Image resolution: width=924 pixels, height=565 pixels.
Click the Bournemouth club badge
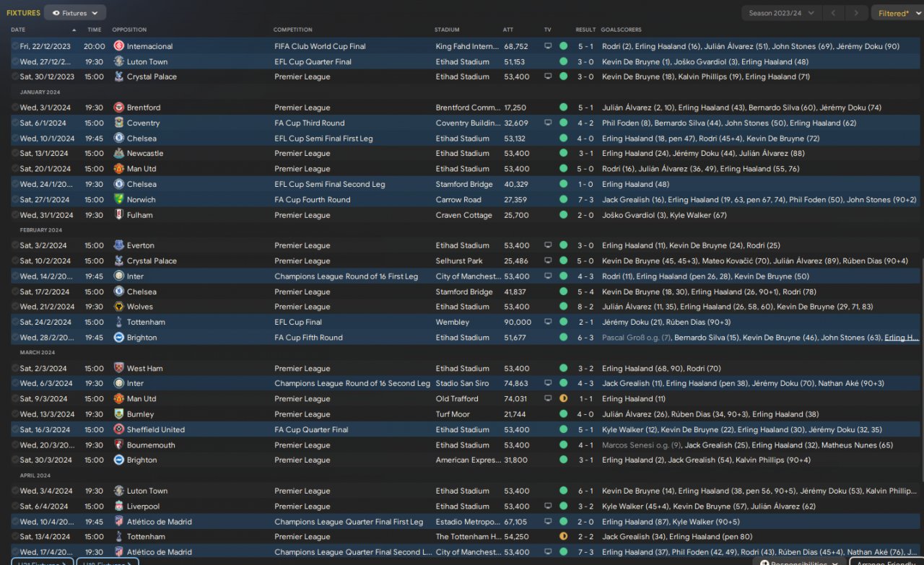coord(119,445)
